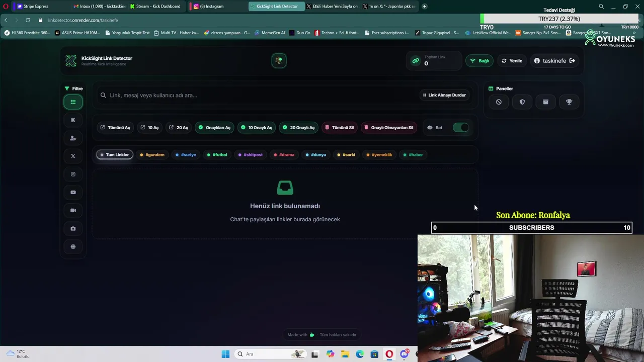The width and height of the screenshot is (644, 362).
Task: Open the shield panel icon
Action: pos(522,102)
